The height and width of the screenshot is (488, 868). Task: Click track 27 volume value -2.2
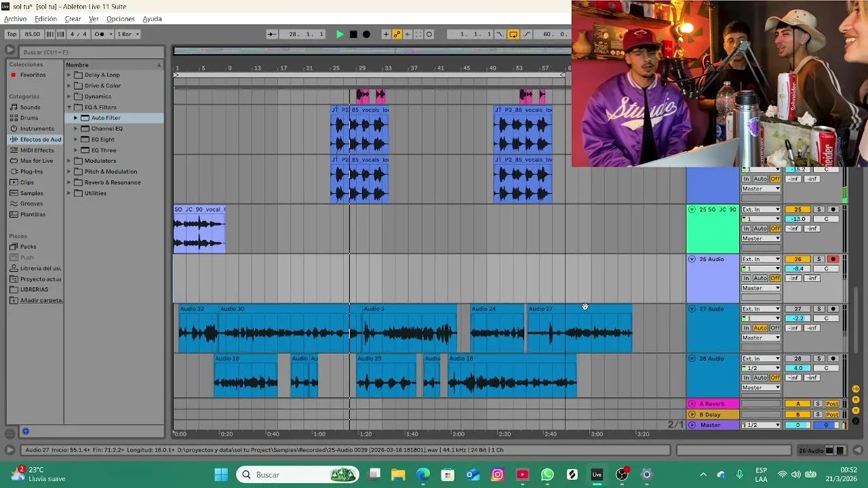(797, 319)
